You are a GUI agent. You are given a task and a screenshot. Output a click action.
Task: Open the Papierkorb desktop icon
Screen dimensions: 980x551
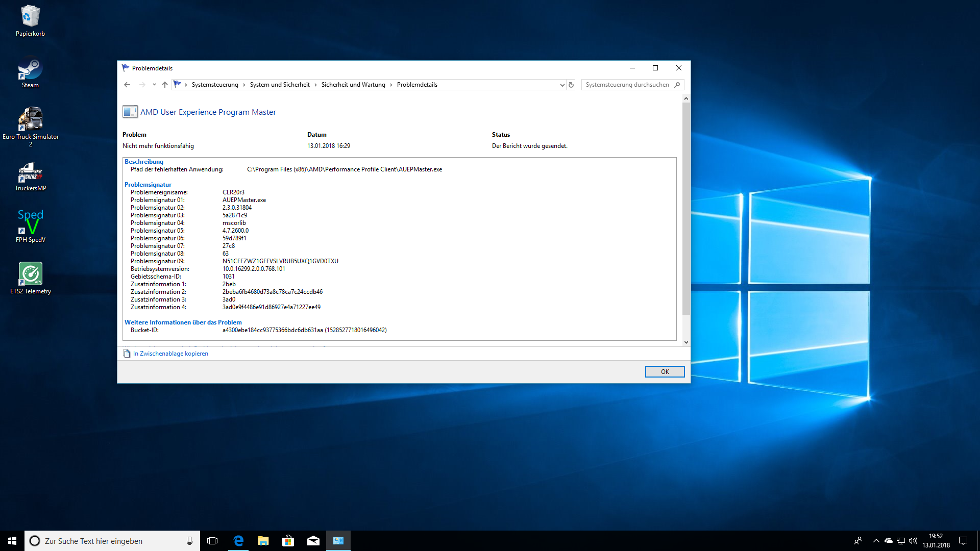pos(30,21)
